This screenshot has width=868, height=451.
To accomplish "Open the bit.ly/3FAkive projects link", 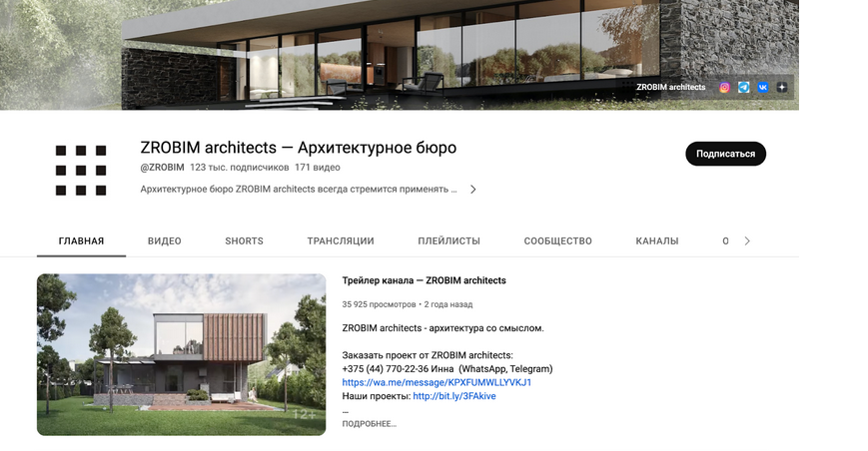I will (x=454, y=396).
